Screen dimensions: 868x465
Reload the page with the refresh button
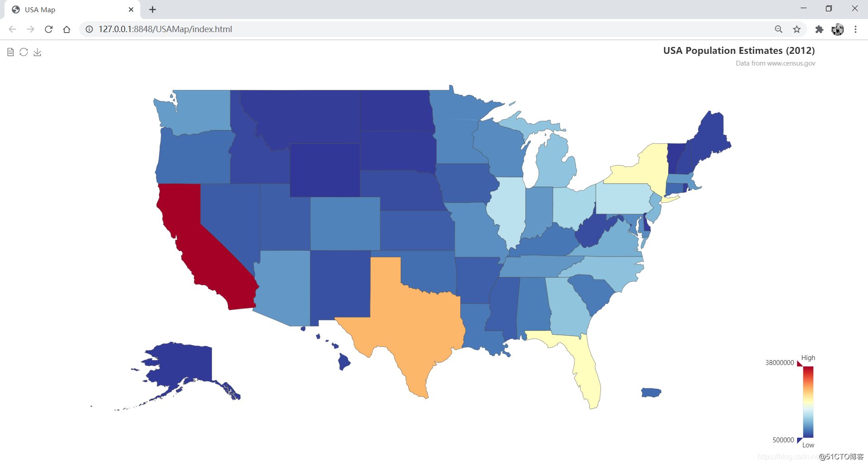pos(49,29)
